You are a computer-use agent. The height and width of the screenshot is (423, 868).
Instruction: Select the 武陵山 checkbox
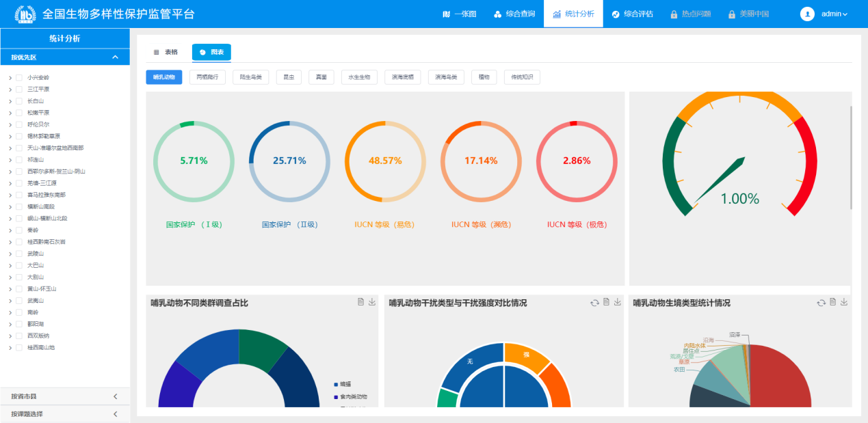point(19,254)
